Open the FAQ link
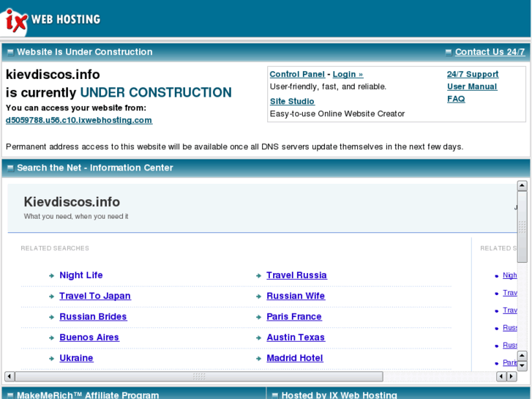 click(456, 99)
